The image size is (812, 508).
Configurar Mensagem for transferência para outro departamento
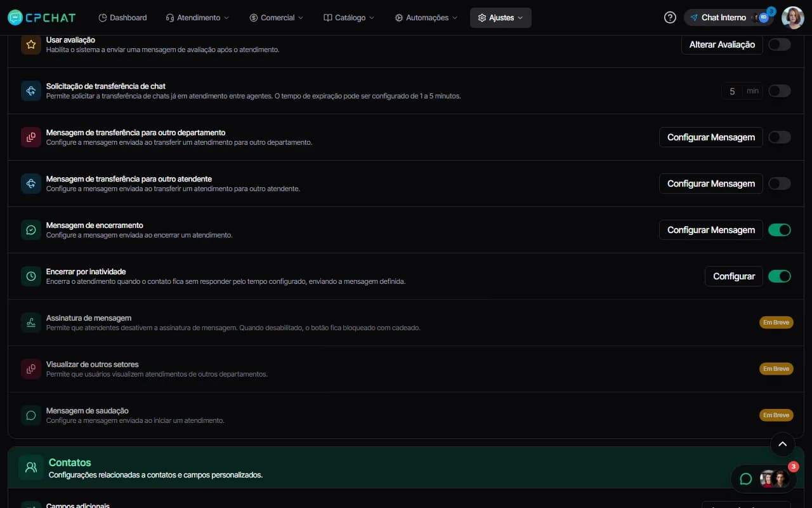[711, 137]
